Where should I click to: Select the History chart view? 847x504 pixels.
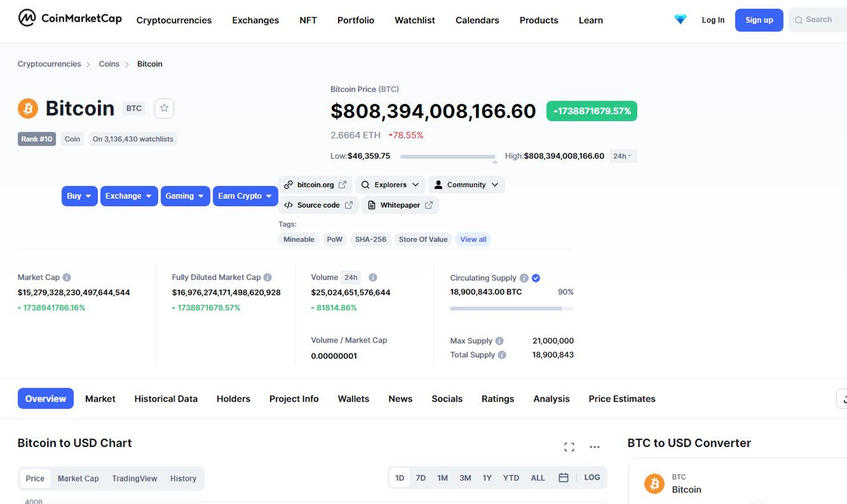[183, 479]
